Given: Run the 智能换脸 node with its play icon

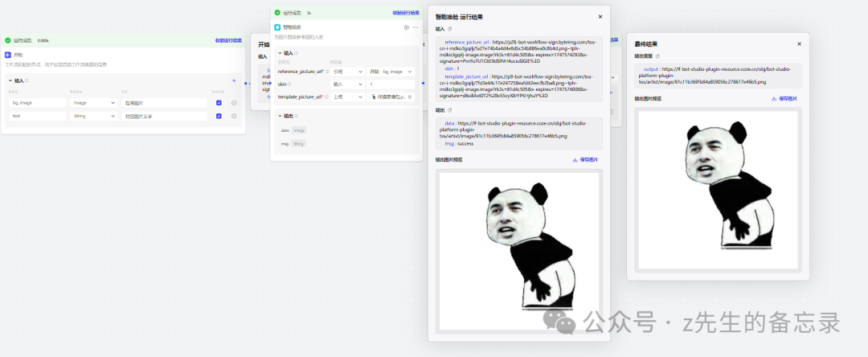Looking at the screenshot, I should pos(407,27).
